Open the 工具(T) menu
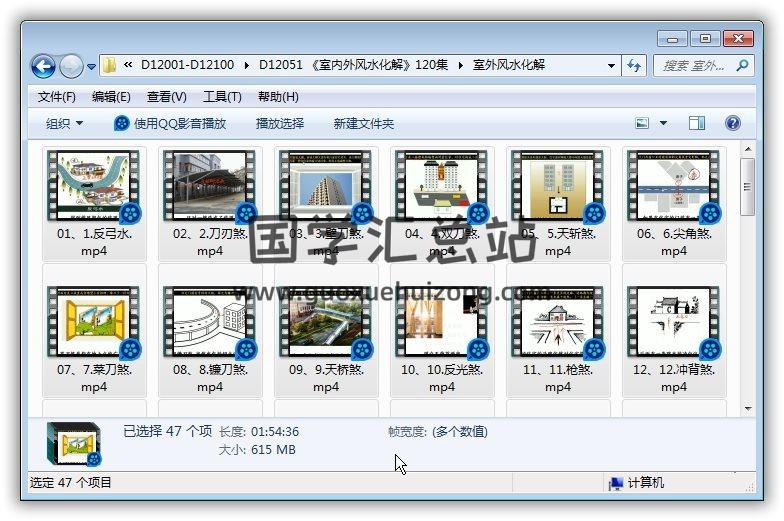Viewport: 784px width, 521px height. pyautogui.click(x=222, y=97)
